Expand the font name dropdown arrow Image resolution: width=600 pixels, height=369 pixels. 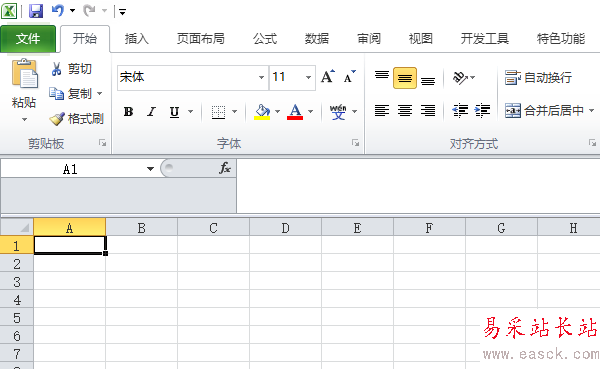pyautogui.click(x=261, y=77)
